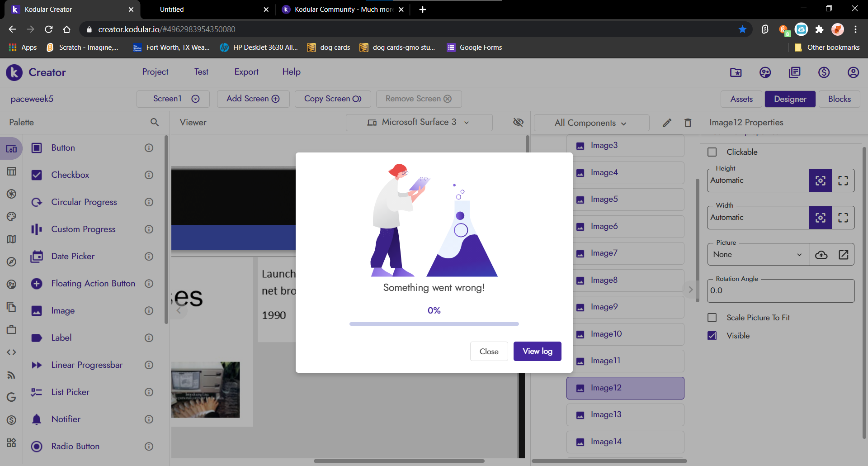Enable the Clickable checkbox
This screenshot has height=466, width=868.
click(x=712, y=152)
